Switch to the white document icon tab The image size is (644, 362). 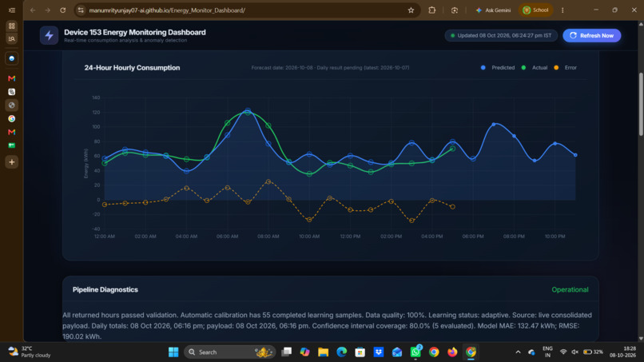(x=11, y=92)
